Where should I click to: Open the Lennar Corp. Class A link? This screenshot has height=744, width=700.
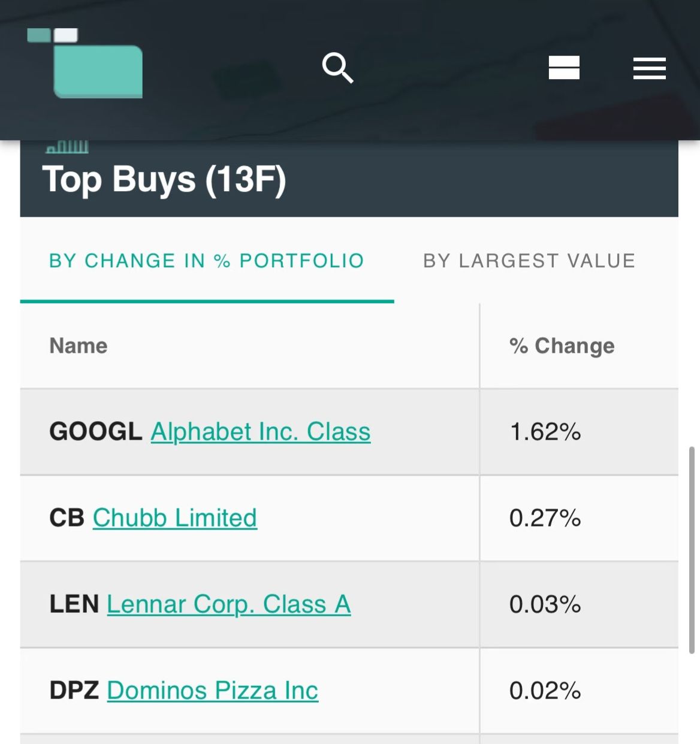229,604
